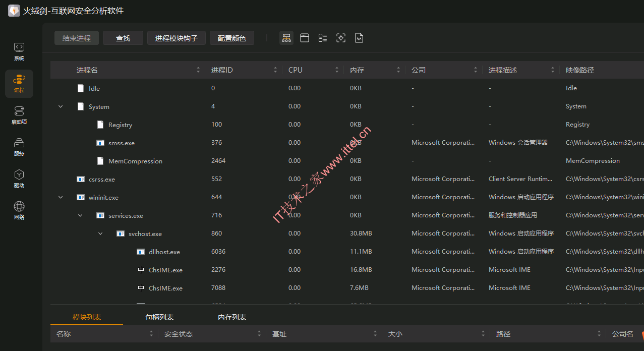This screenshot has width=644, height=351.
Task: Click the performance chart file icon
Action: [359, 38]
